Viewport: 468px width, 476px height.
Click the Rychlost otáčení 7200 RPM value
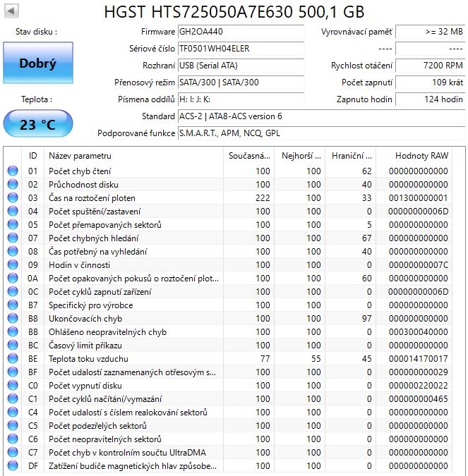[430, 66]
